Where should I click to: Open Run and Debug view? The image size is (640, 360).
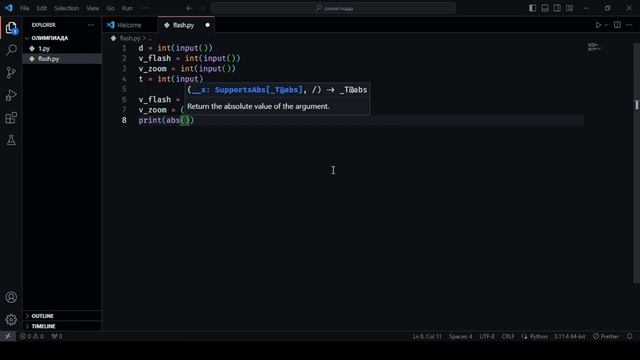coord(11,95)
